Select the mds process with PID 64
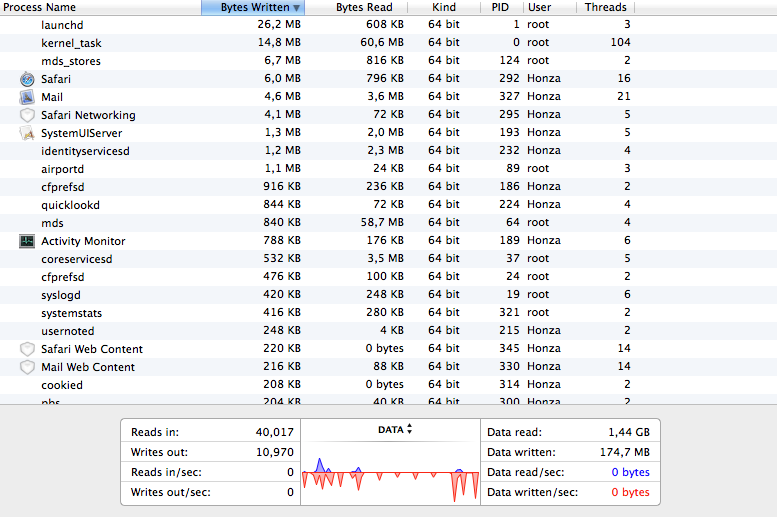 (x=53, y=223)
